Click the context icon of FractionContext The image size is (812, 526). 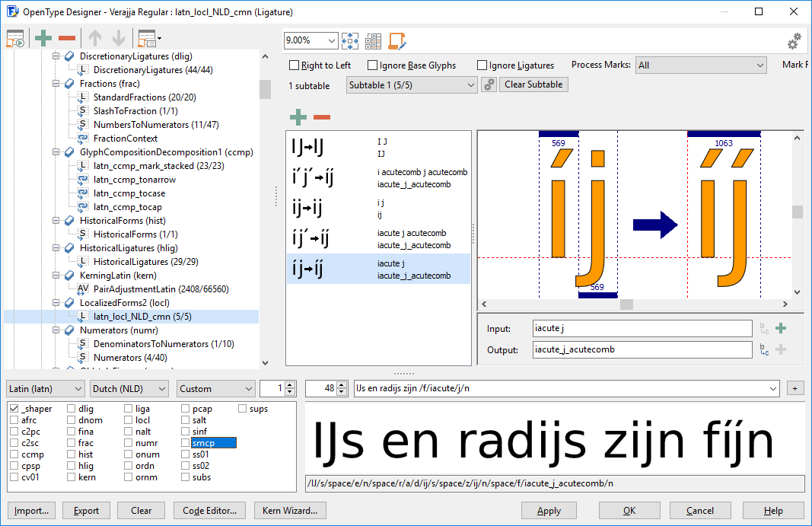(82, 138)
